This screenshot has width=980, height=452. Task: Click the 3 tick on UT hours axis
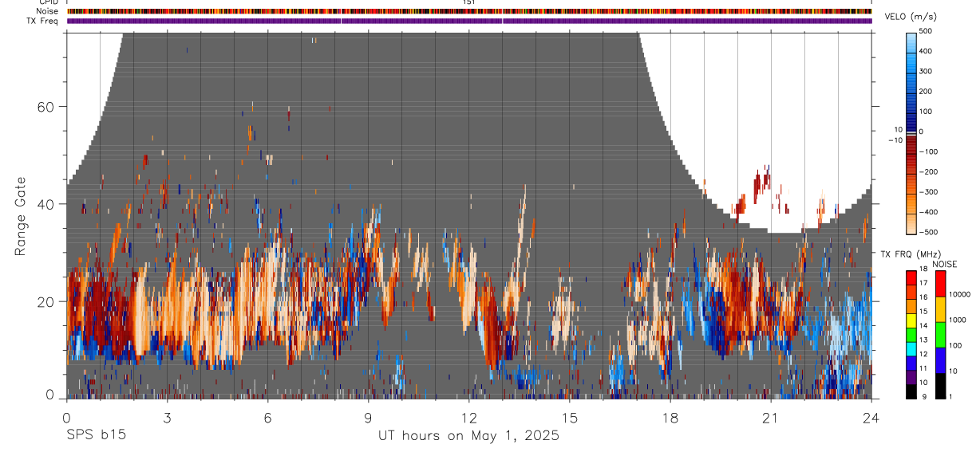click(x=167, y=418)
